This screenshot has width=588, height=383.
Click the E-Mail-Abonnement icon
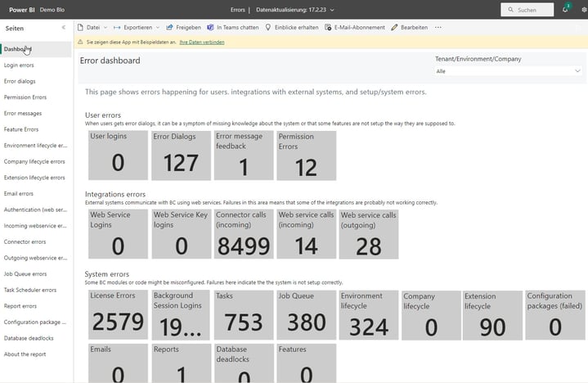coord(328,27)
